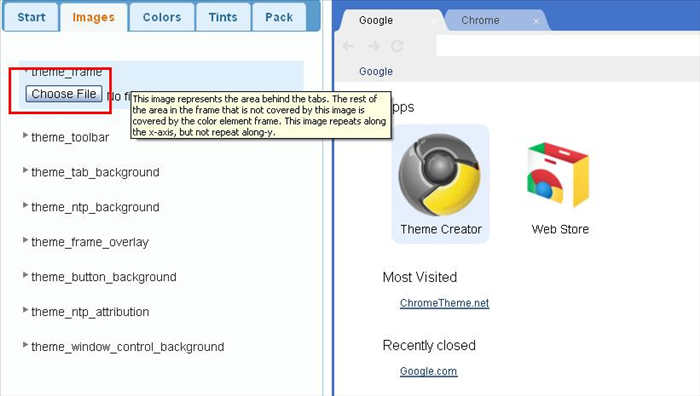Select the theme_button_background label text
Image resolution: width=700 pixels, height=396 pixels.
pos(104,277)
